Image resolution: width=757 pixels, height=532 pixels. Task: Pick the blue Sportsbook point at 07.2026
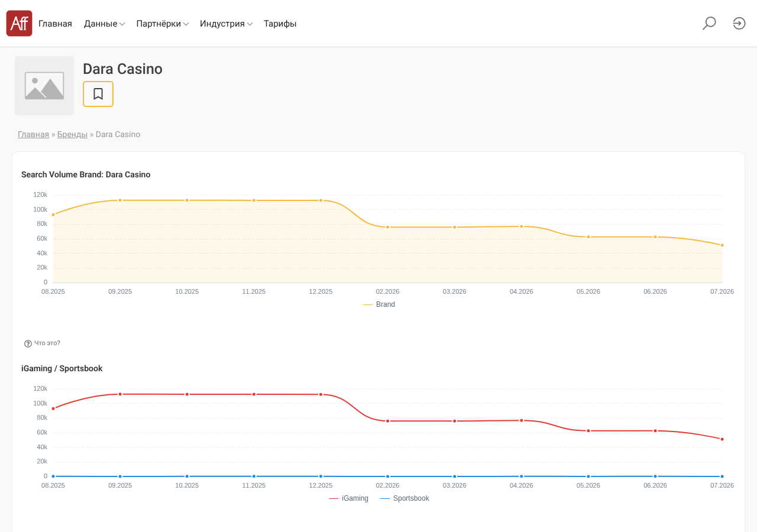(x=722, y=476)
